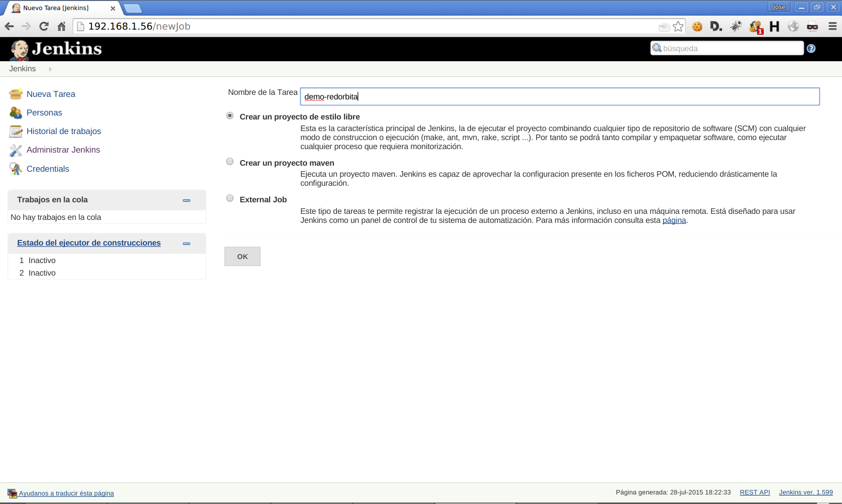Open the REST API link in footer

[755, 492]
